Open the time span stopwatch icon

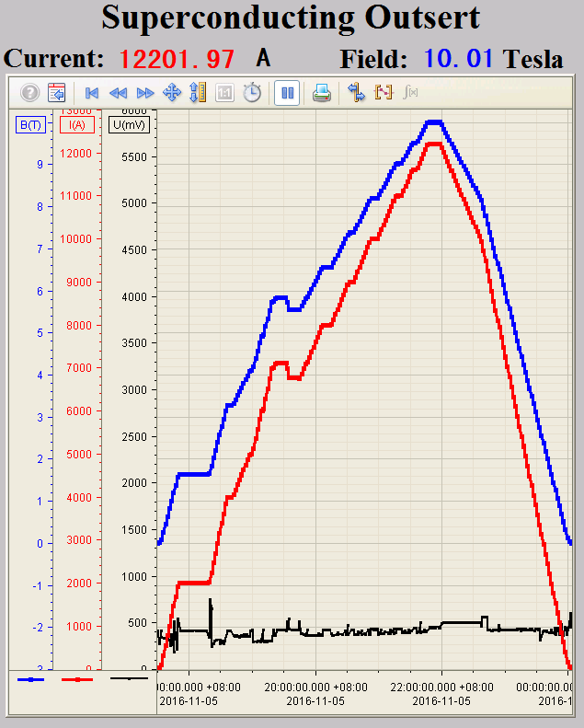pyautogui.click(x=252, y=93)
